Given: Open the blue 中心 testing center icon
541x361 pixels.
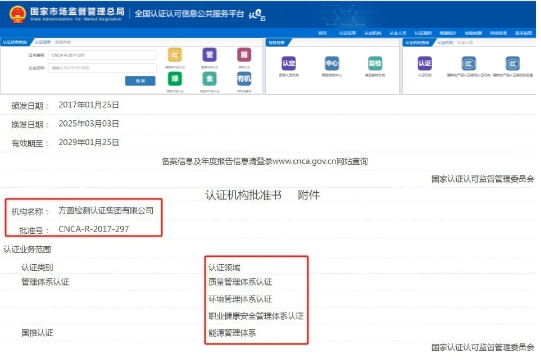Looking at the screenshot, I should pos(332,63).
